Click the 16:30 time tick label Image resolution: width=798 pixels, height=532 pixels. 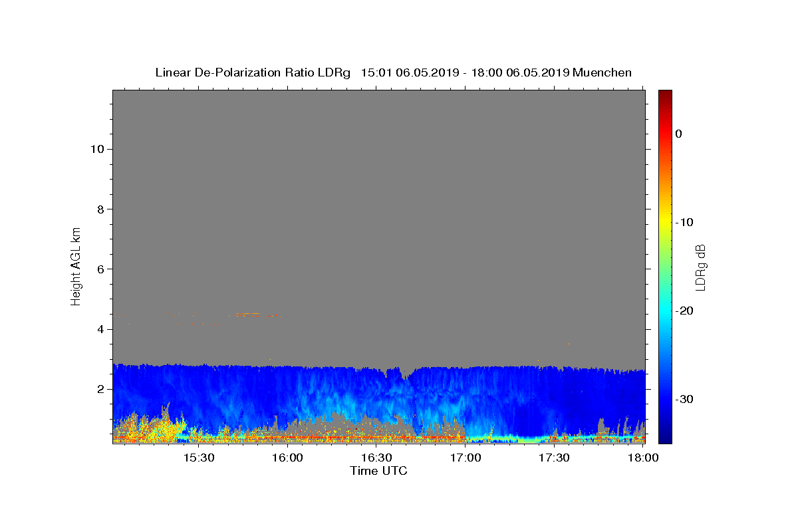tap(376, 458)
